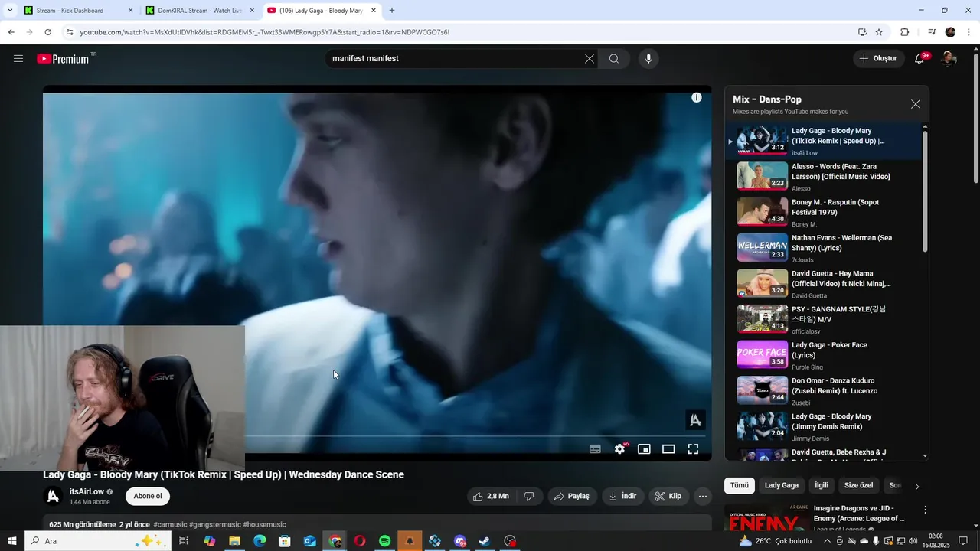The image size is (980, 551).
Task: Dislike the video
Action: 528,496
